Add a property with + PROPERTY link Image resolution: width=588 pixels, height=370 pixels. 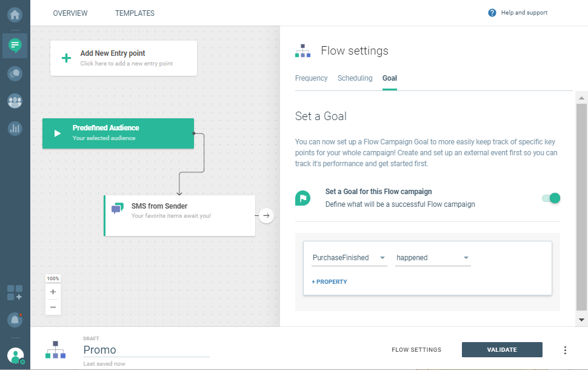click(329, 282)
